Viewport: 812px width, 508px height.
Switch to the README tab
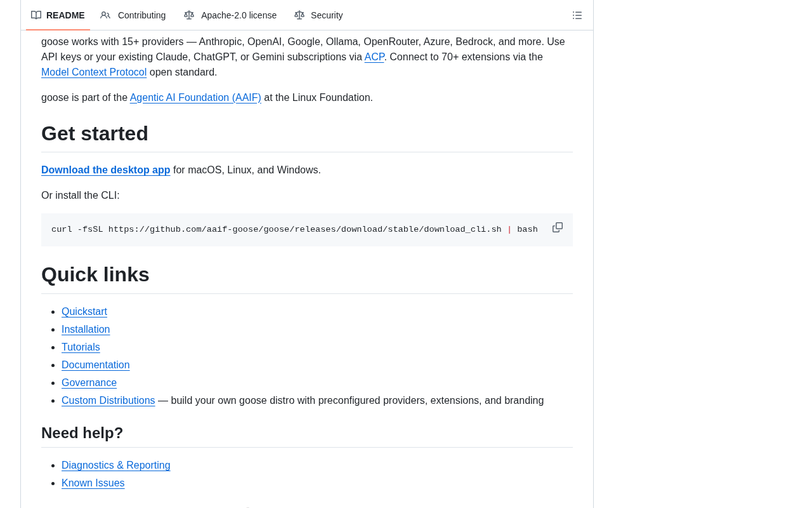(x=58, y=15)
